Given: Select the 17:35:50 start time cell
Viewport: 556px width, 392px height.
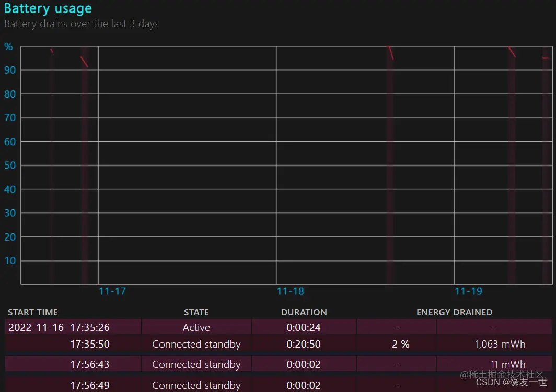Looking at the screenshot, I should click(x=73, y=344).
